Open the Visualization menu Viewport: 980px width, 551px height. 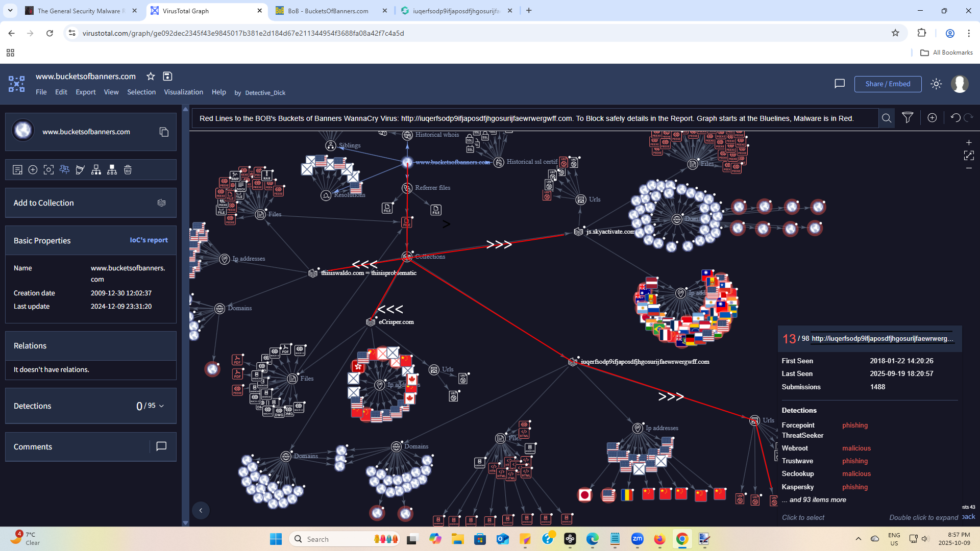[184, 92]
